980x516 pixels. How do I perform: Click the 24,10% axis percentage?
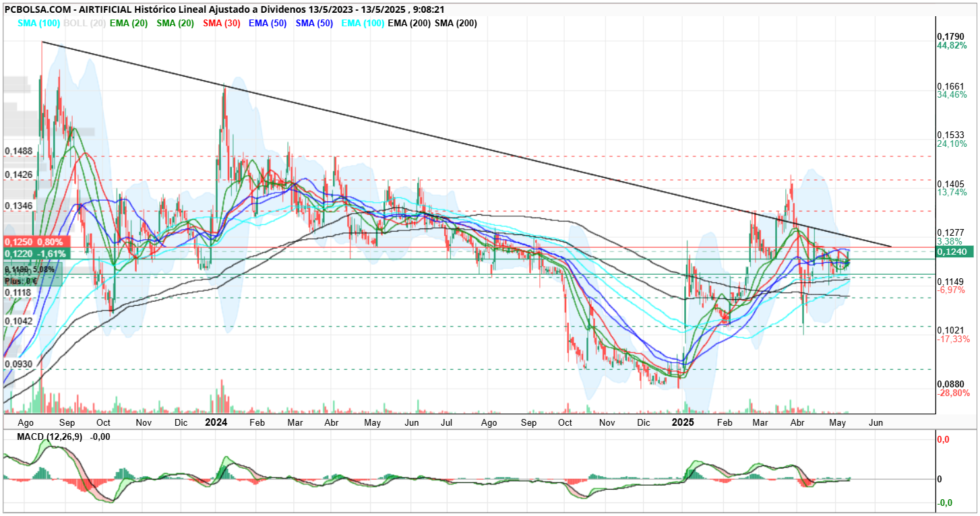tap(952, 143)
